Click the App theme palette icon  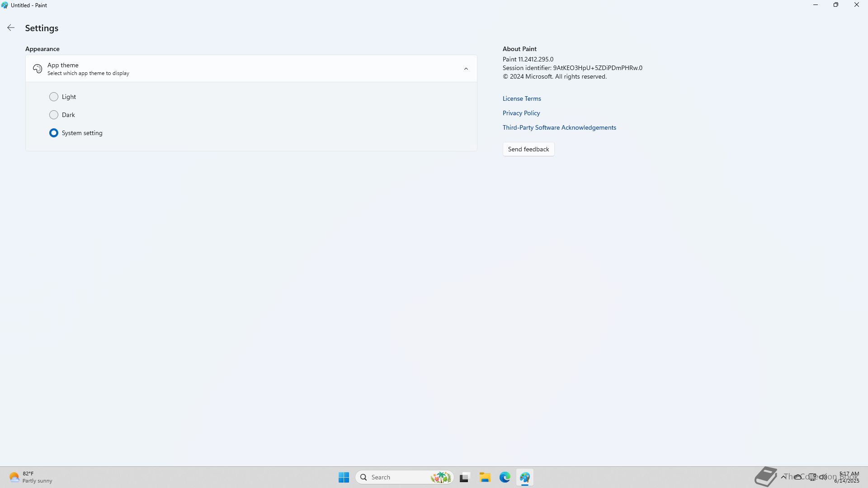pyautogui.click(x=38, y=69)
